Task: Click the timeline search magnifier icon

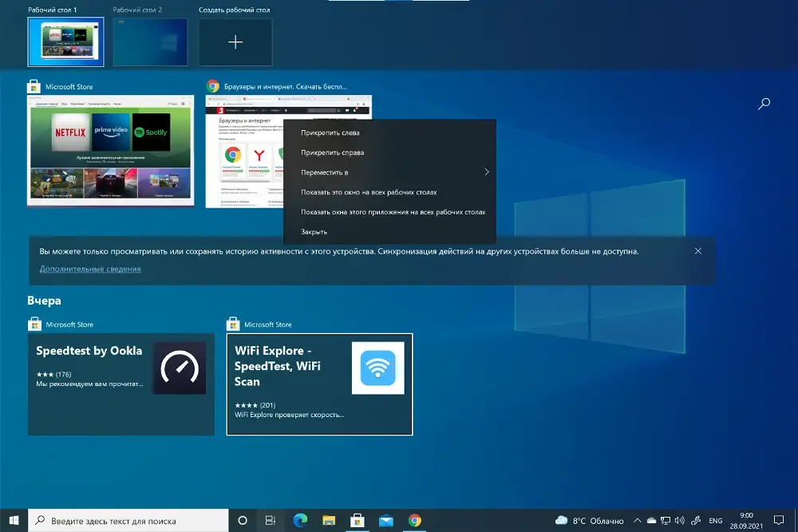Action: click(x=764, y=104)
